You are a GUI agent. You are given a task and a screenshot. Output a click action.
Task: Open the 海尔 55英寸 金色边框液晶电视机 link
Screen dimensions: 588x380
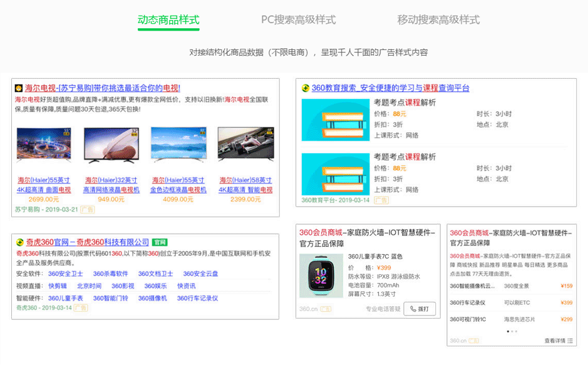pos(178,185)
